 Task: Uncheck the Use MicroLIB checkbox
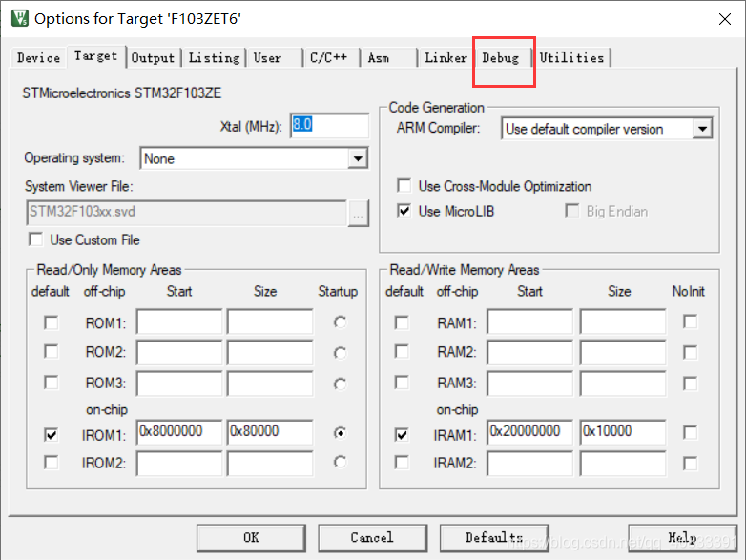(404, 211)
